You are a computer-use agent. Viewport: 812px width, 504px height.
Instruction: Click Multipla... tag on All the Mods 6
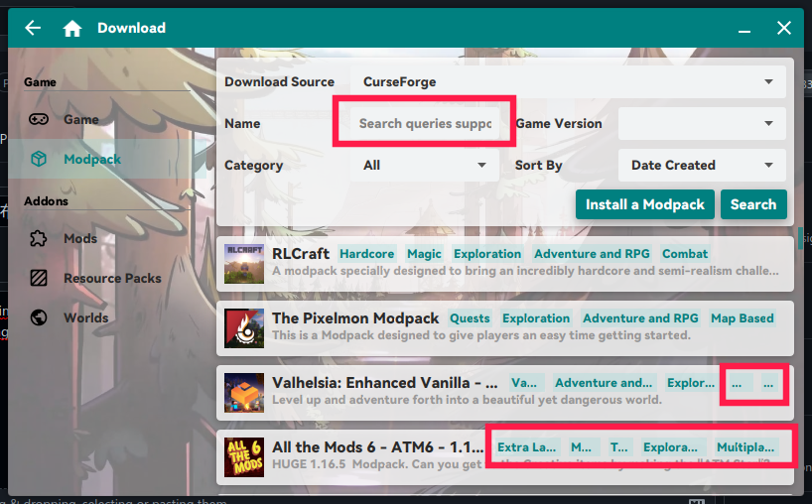tap(745, 447)
